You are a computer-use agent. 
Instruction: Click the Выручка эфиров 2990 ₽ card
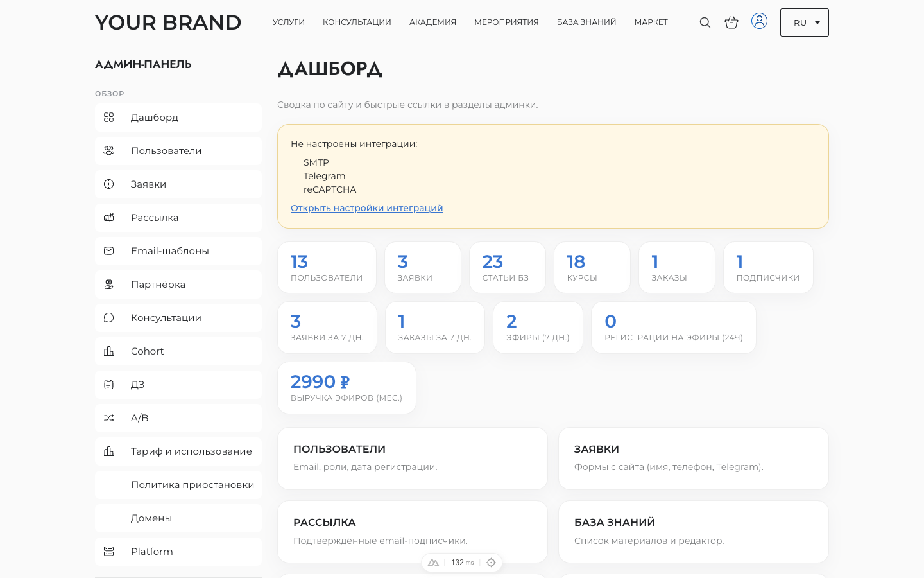pos(346,388)
